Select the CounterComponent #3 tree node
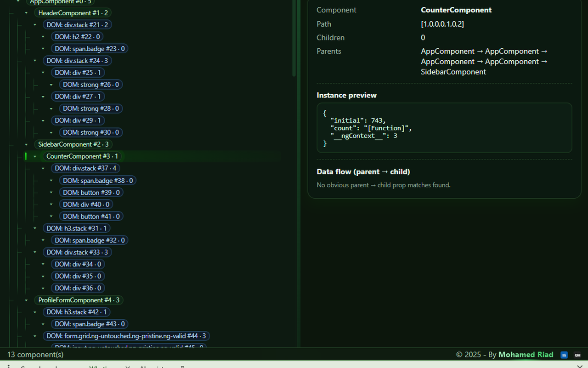Screen dimensions: 588x368 click(82, 156)
